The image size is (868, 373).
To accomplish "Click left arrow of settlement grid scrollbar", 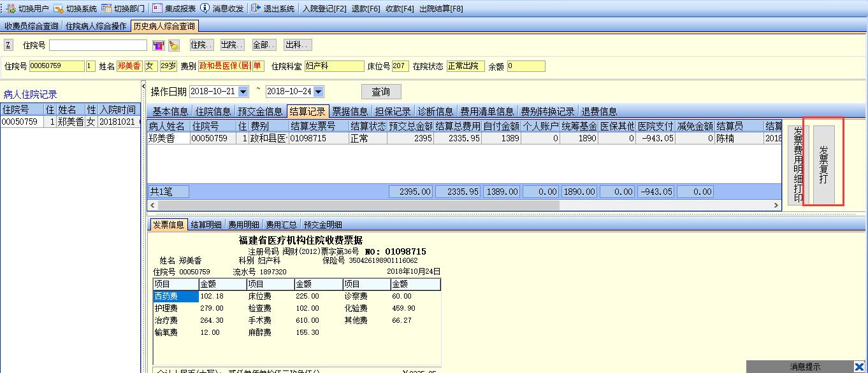I will click(153, 206).
